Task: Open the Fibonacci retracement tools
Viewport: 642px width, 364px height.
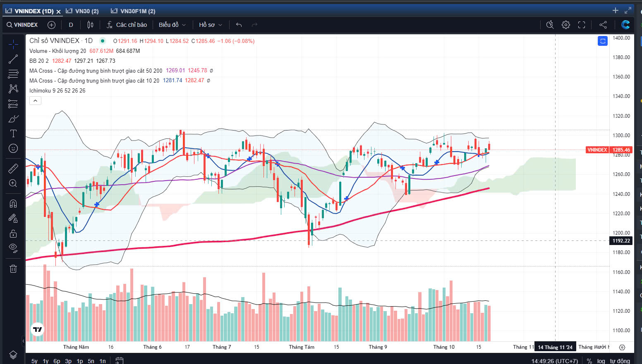Action: (13, 74)
